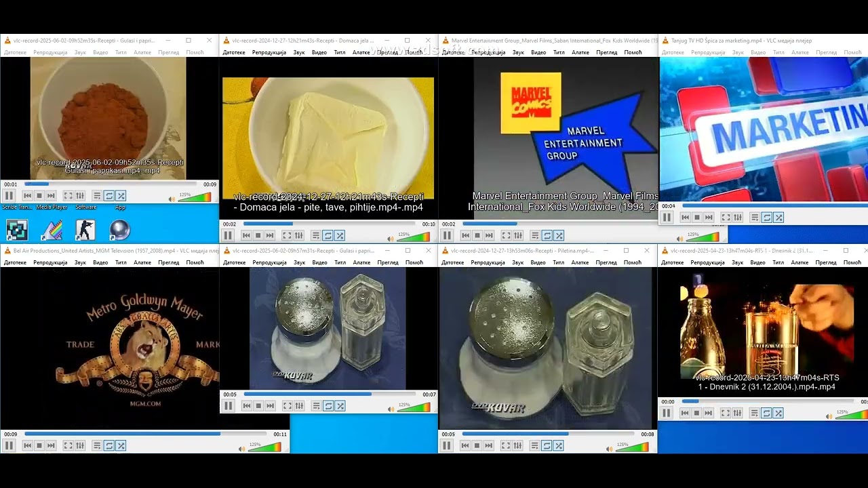This screenshot has width=868, height=488.
Task: Pause the Marvel Entertainment Group video
Action: tap(447, 235)
